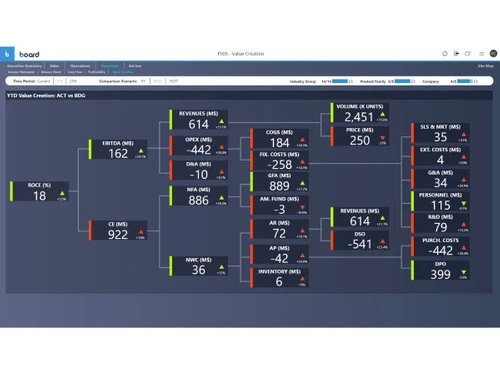The height and width of the screenshot is (375, 500).
Task: Open the Ad hoc tab
Action: click(x=135, y=66)
